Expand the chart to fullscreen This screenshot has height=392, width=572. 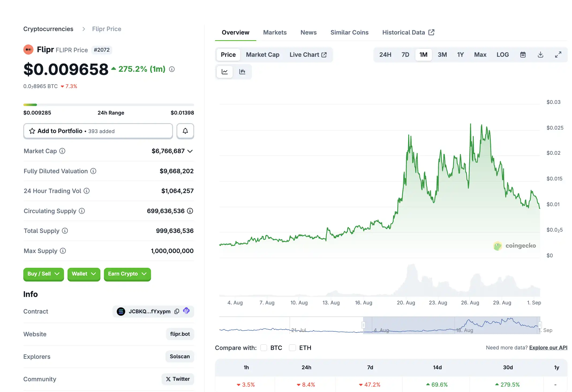558,54
